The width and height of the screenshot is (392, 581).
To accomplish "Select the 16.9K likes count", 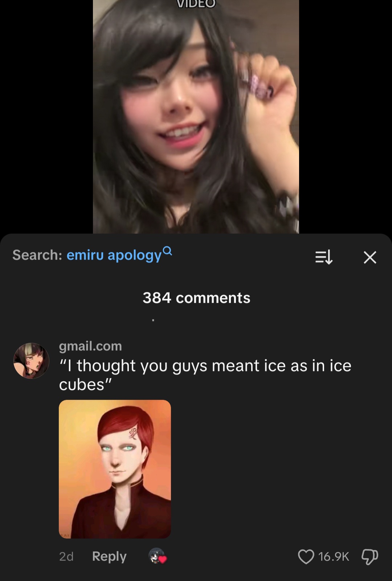I will [334, 557].
